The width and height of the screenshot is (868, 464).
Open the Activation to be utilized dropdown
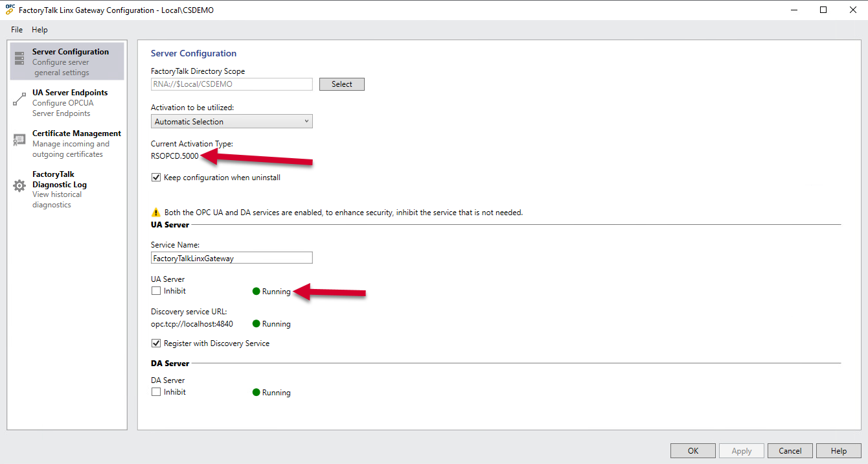[x=232, y=121]
